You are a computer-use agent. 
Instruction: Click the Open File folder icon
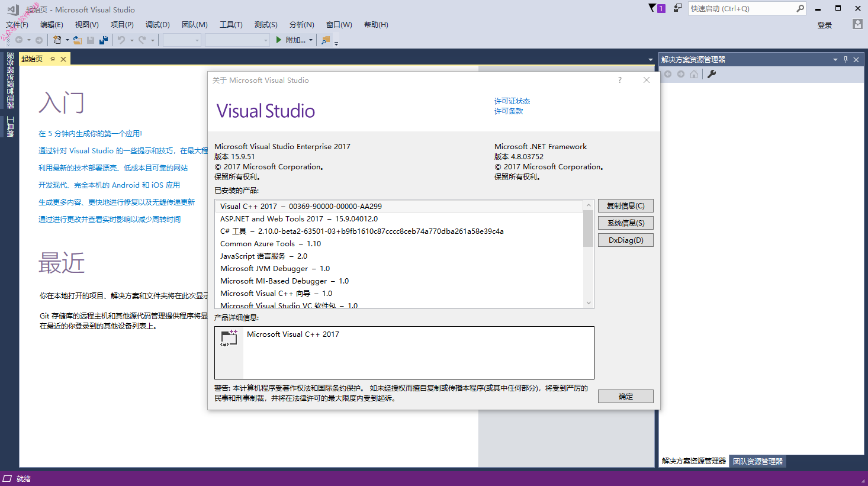(x=78, y=40)
